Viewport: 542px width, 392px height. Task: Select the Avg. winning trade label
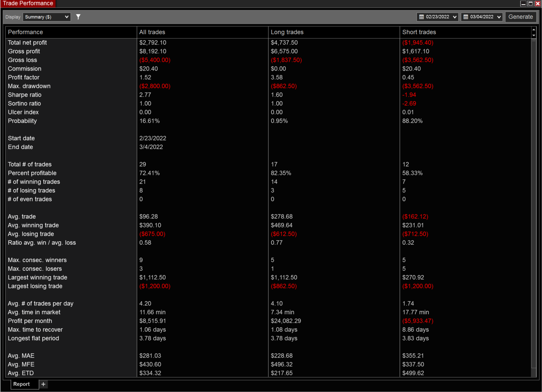click(33, 225)
